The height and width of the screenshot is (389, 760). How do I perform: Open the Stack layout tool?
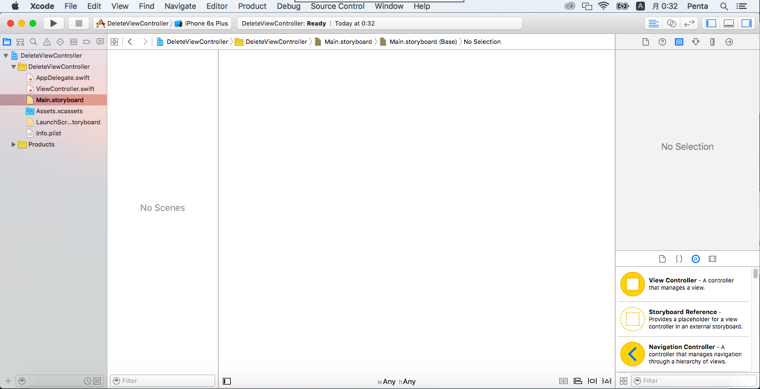pyautogui.click(x=563, y=381)
